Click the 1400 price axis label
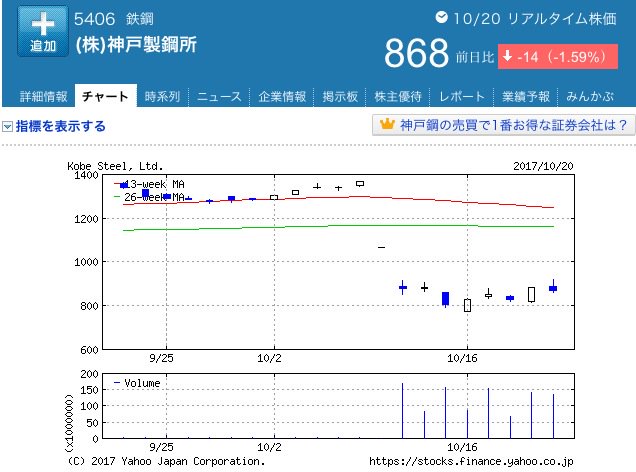The height and width of the screenshot is (472, 636). coord(86,176)
